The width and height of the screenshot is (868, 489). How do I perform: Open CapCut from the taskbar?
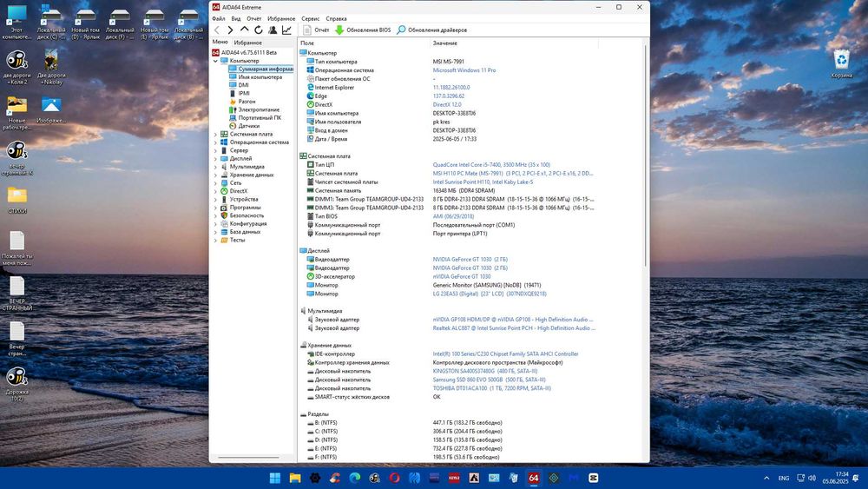tap(594, 478)
